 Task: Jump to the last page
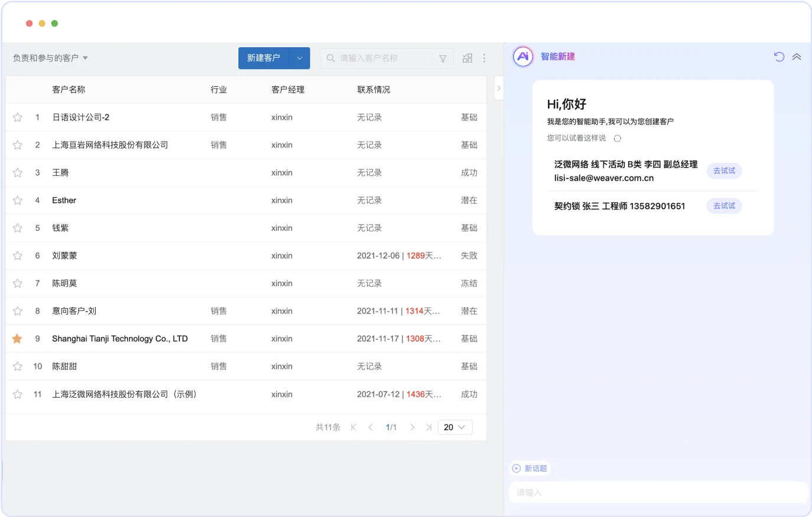(x=429, y=427)
